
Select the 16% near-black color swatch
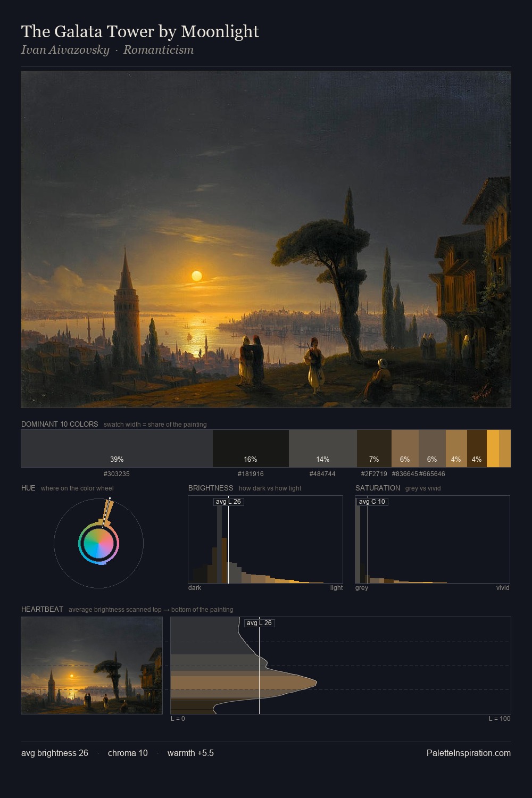coord(251,448)
